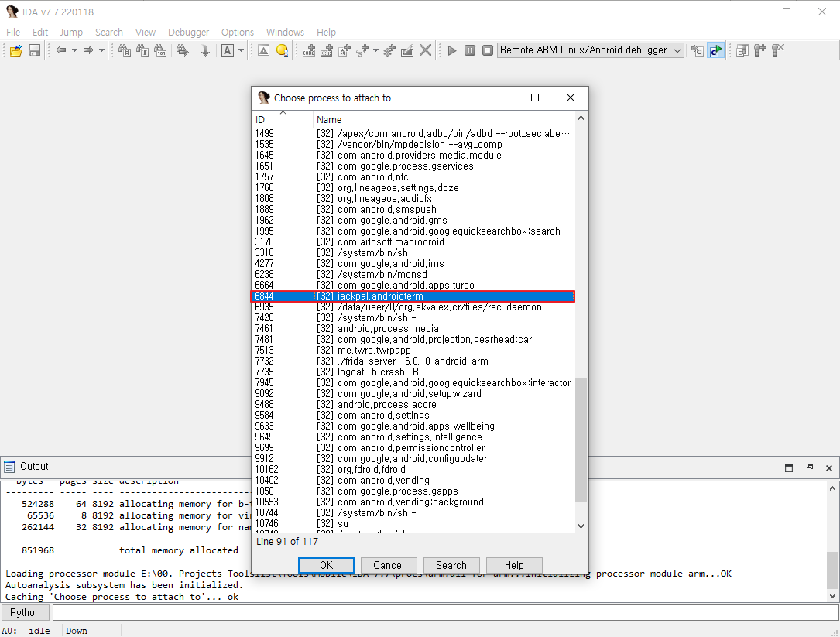
Task: Click the 's' string-plus icon
Action: pyautogui.click(x=362, y=50)
